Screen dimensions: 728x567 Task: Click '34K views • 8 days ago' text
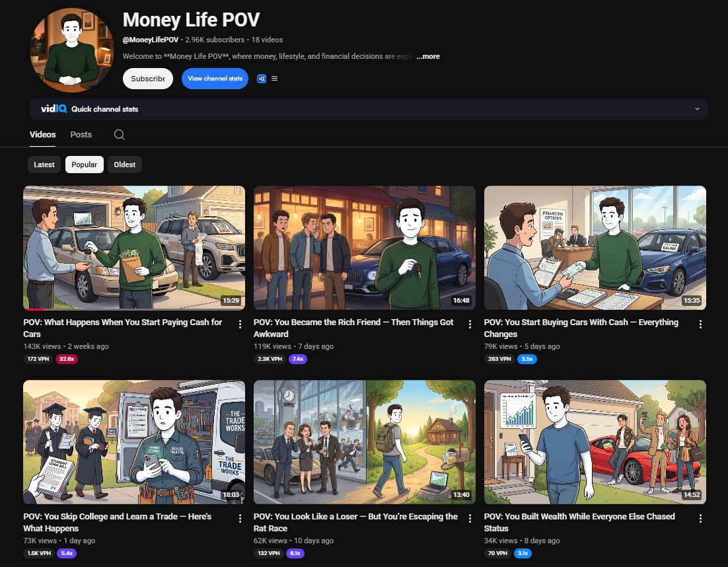pyautogui.click(x=522, y=541)
